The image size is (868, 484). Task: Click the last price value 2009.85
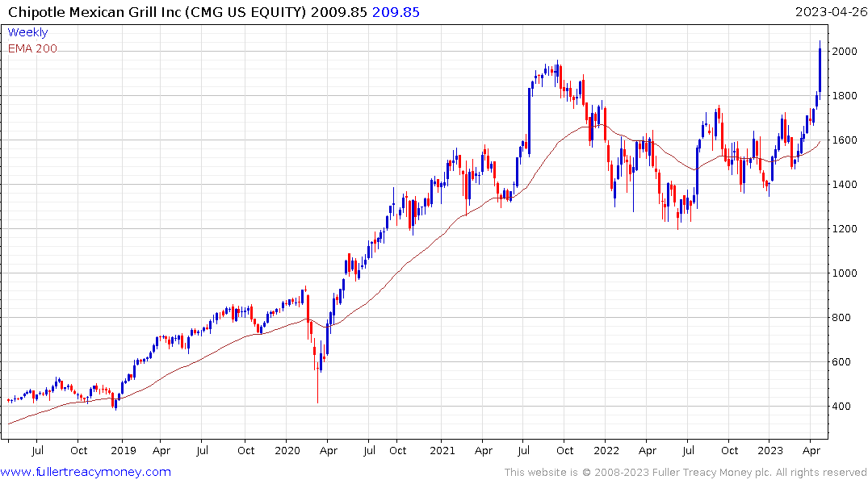(x=338, y=11)
